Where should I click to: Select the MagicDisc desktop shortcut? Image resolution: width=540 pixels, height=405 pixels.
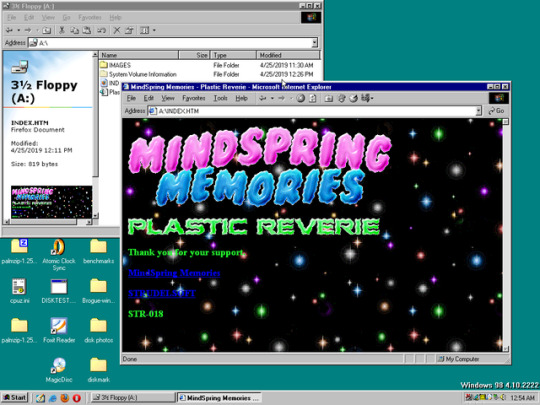59,370
